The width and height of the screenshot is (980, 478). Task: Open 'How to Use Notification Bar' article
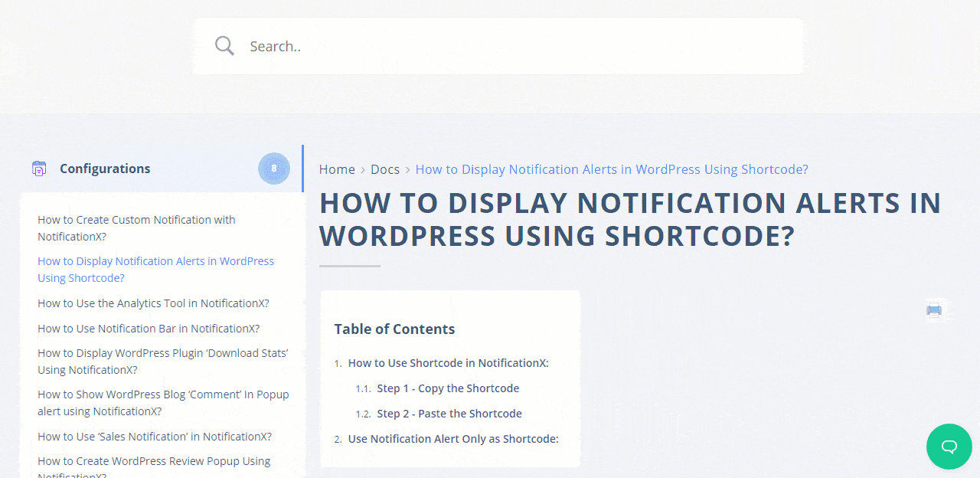tap(149, 329)
